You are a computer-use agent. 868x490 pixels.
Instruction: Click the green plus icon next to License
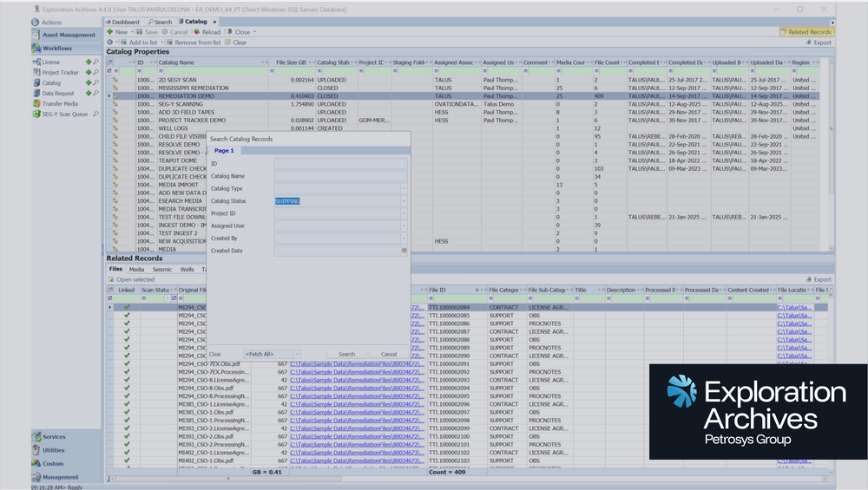click(87, 62)
